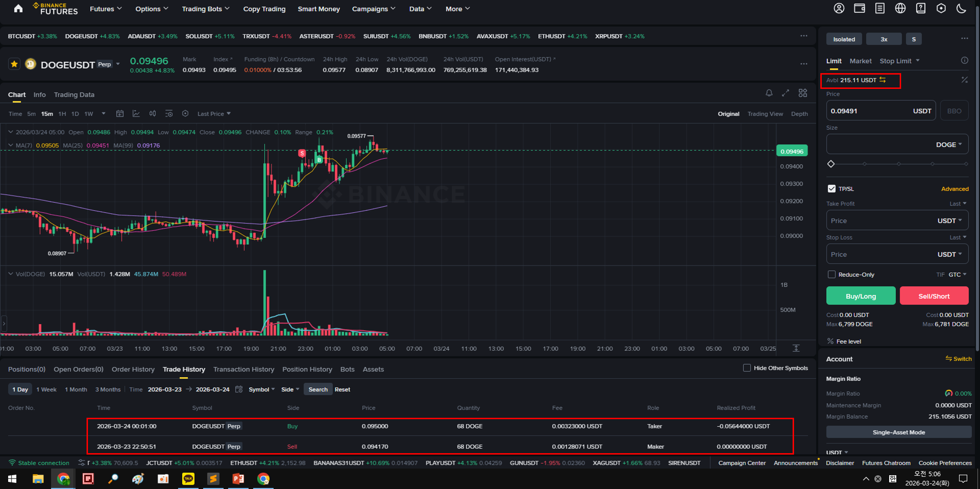Click the Sell/Short button
Viewport: 980px width, 489px height.
[934, 296]
